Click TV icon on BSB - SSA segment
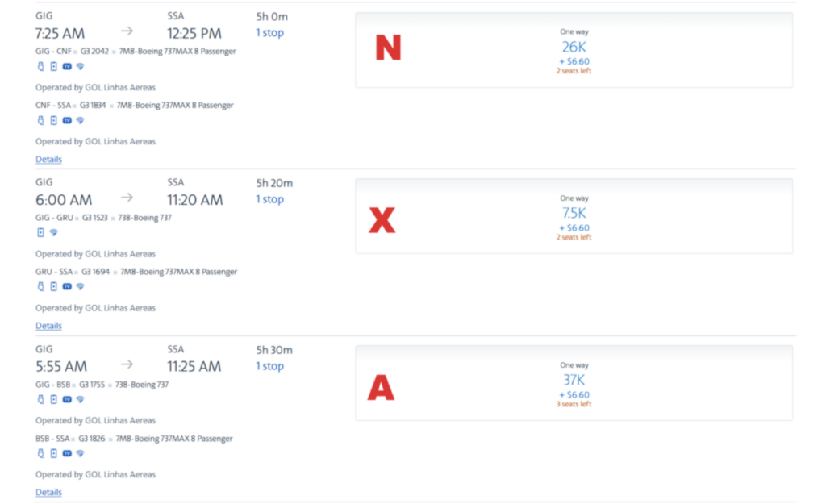Screen dimensions: 826x504 [67, 453]
